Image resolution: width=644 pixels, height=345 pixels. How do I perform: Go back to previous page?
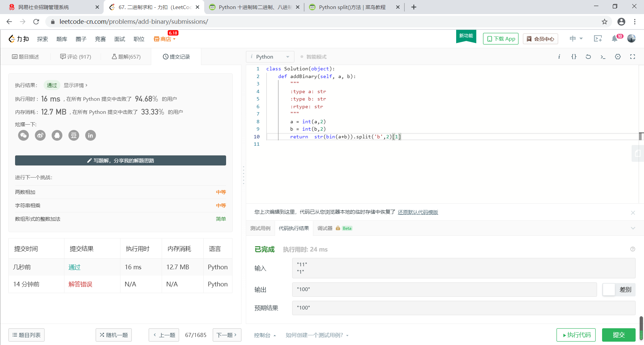click(9, 22)
